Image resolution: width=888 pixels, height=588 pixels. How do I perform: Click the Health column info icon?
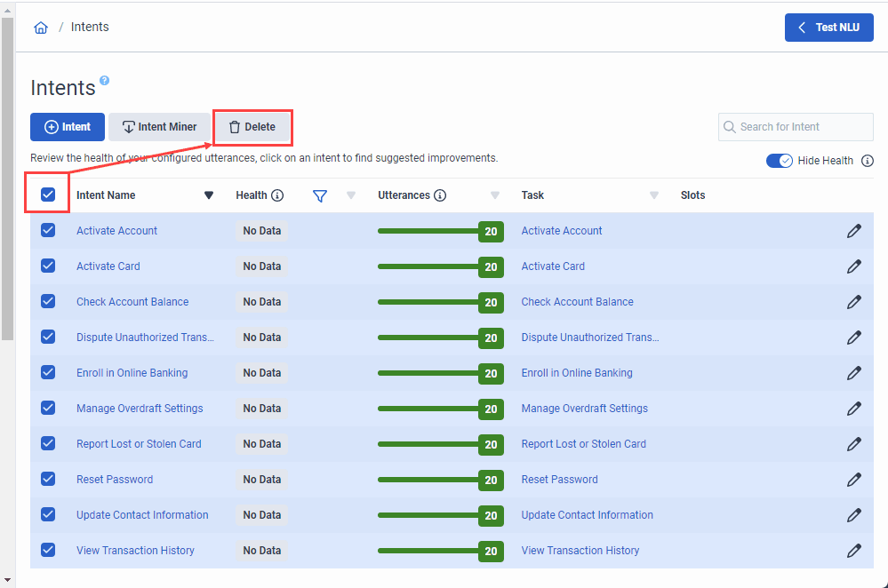click(x=277, y=195)
